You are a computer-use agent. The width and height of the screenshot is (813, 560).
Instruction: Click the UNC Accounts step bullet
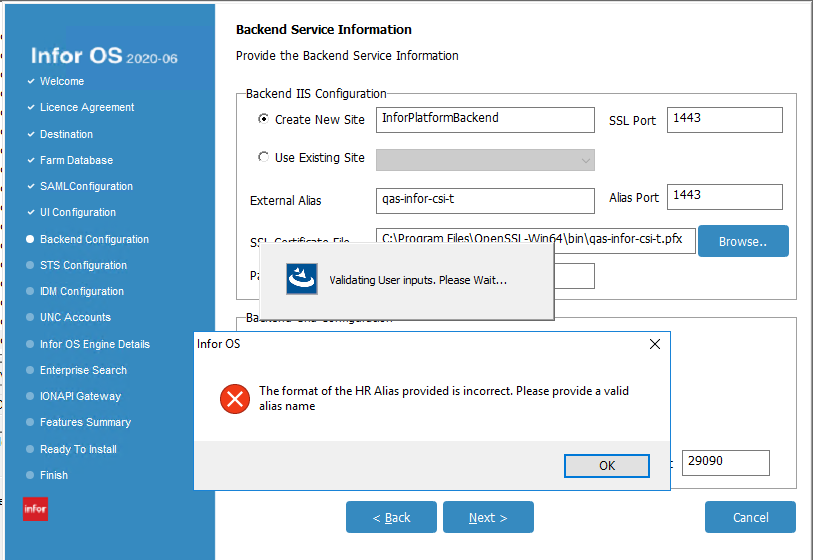point(30,317)
